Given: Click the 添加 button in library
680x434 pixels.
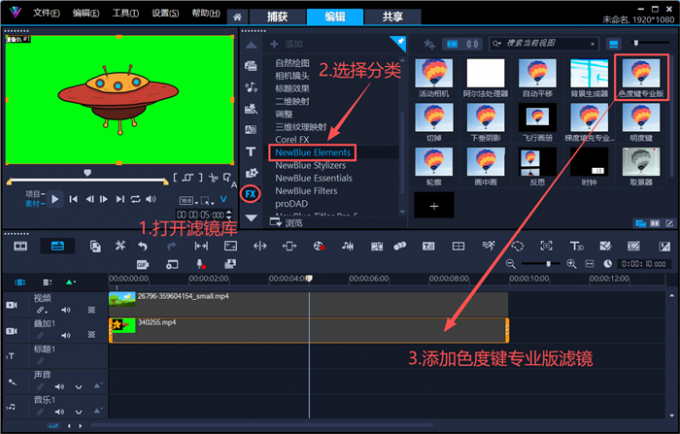Looking at the screenshot, I should point(286,44).
